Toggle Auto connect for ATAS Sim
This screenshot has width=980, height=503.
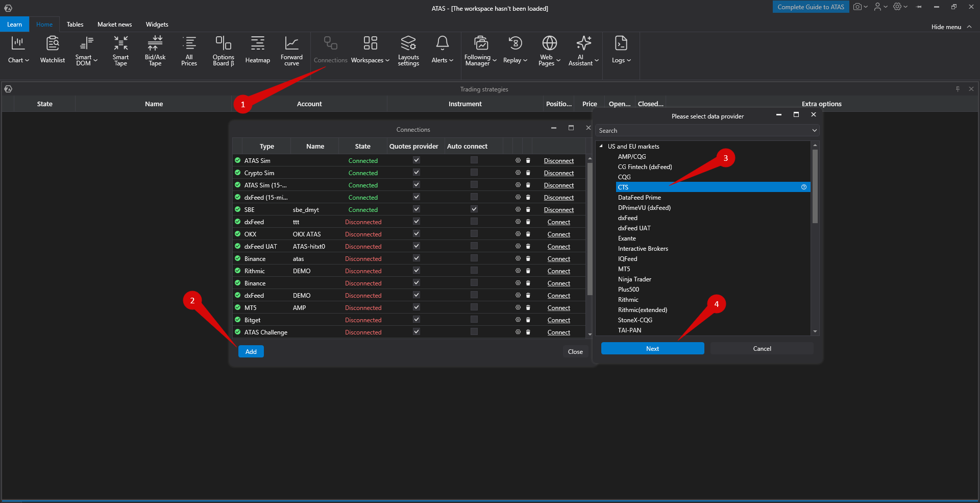pos(474,160)
